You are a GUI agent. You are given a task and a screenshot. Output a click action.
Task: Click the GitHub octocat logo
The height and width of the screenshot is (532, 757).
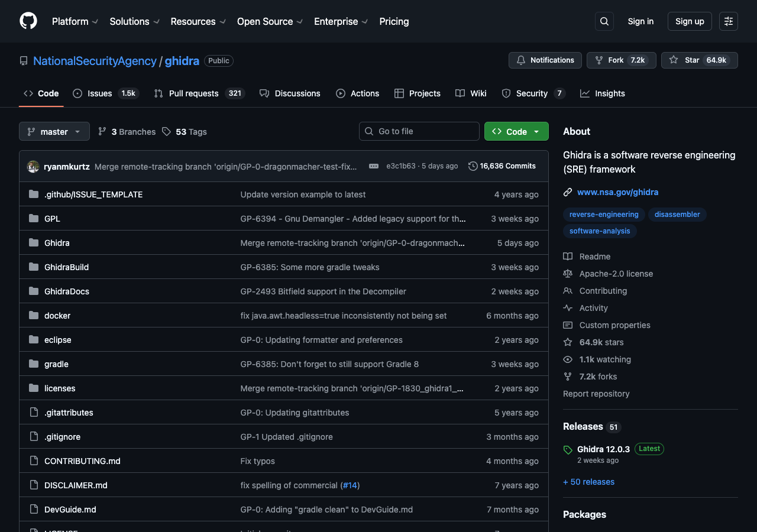pyautogui.click(x=28, y=21)
